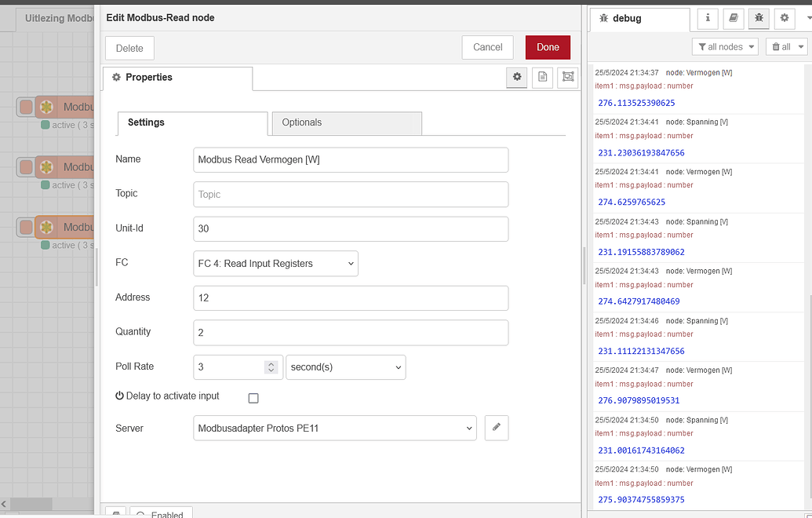Screen dimensions: 812x518
Task: Select first Modbus node on canvas
Action: pyautogui.click(x=65, y=108)
